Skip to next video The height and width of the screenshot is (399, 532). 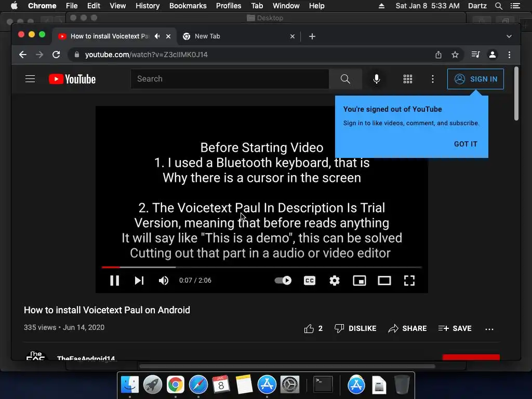click(139, 281)
